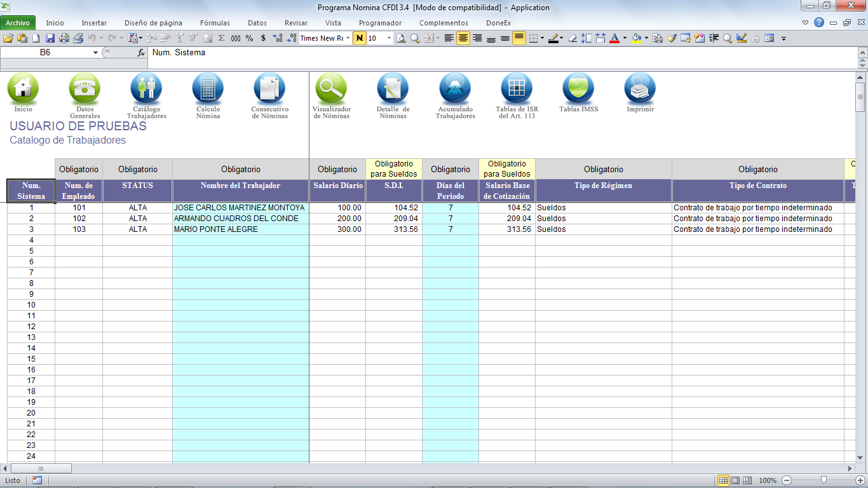Expand the Name Box dropdown arrow
The height and width of the screenshot is (488, 868).
(95, 53)
